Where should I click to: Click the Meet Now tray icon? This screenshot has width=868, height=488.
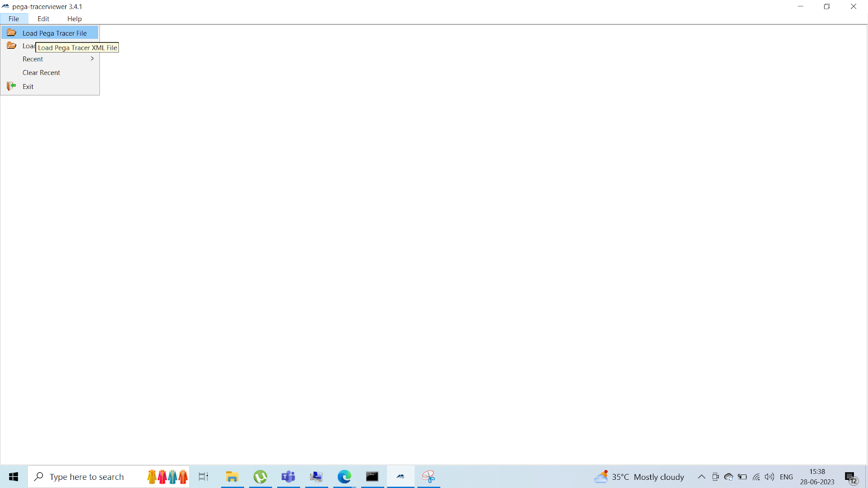716,477
